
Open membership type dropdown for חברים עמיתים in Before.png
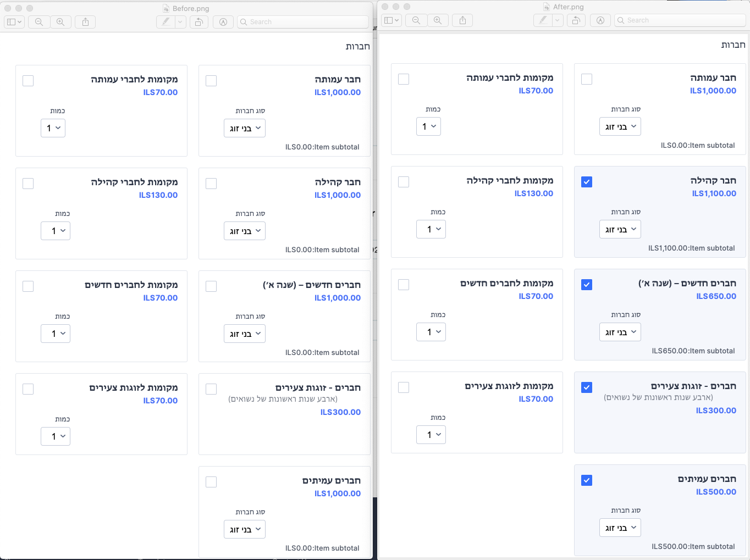pos(245,529)
